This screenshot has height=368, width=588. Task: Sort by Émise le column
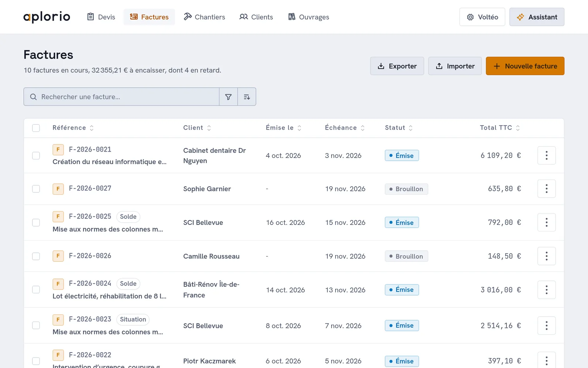pyautogui.click(x=283, y=128)
